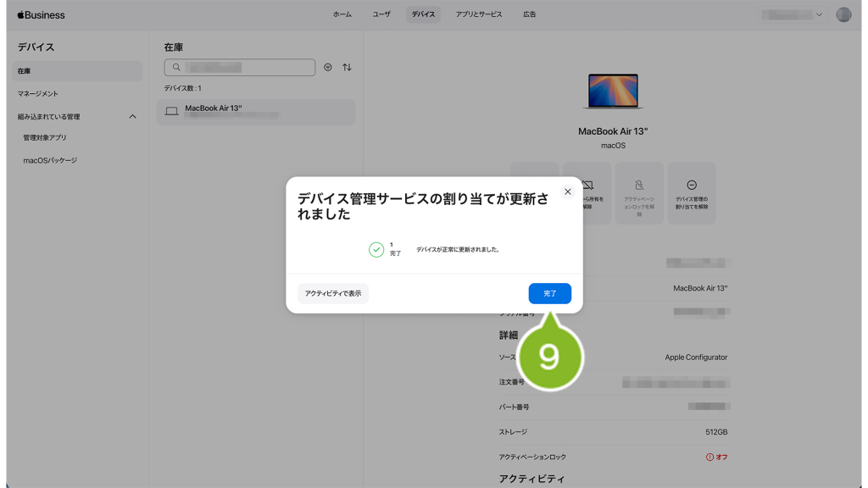Select the デバイス tab
The width and height of the screenshot is (868, 488).
pos(423,14)
